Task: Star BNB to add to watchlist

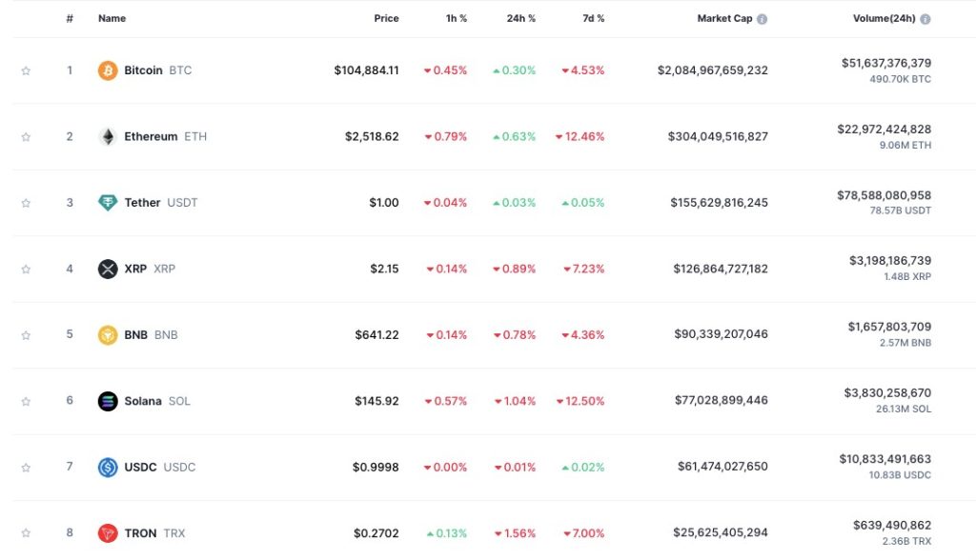Action: 26,334
